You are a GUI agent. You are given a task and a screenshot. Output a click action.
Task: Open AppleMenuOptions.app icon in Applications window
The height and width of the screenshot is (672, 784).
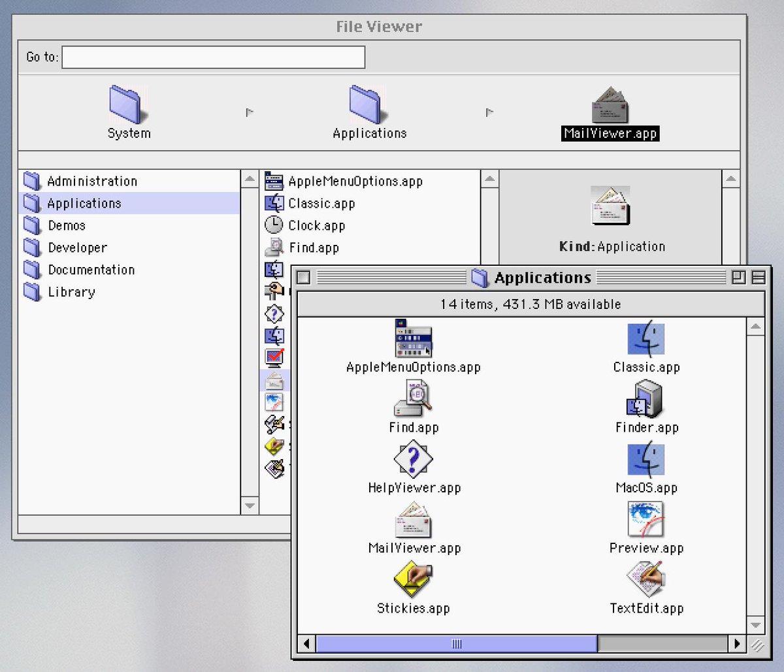click(414, 338)
